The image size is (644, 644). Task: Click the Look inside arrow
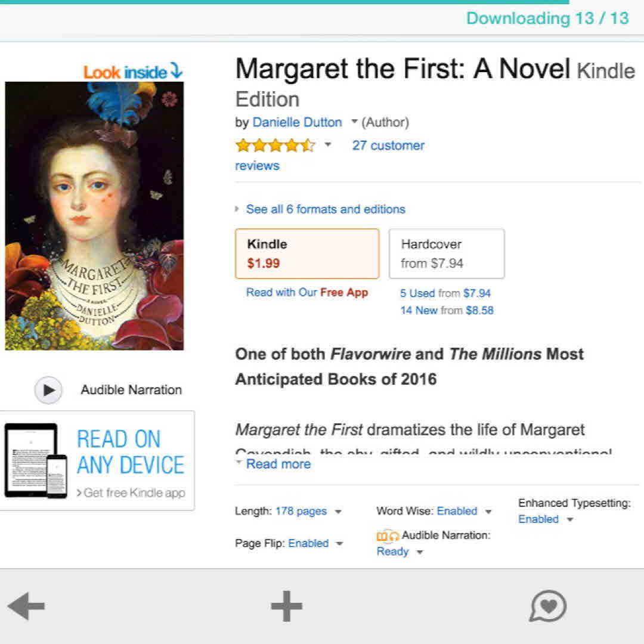[x=176, y=72]
